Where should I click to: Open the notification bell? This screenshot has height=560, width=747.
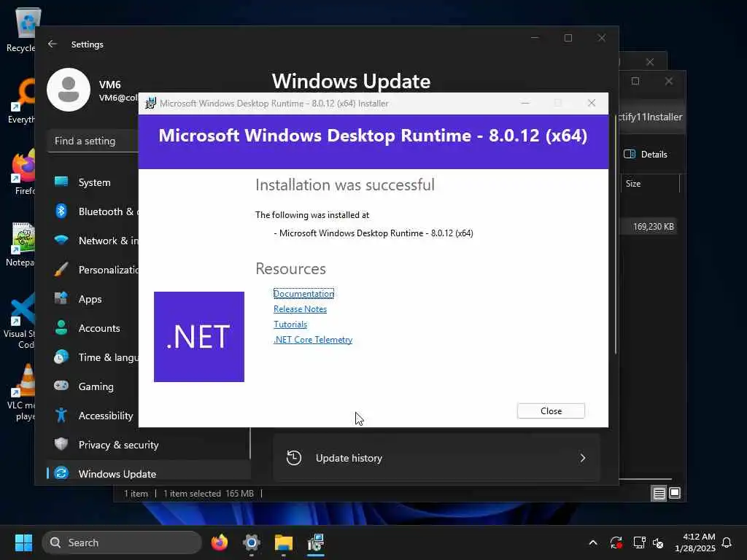point(727,542)
